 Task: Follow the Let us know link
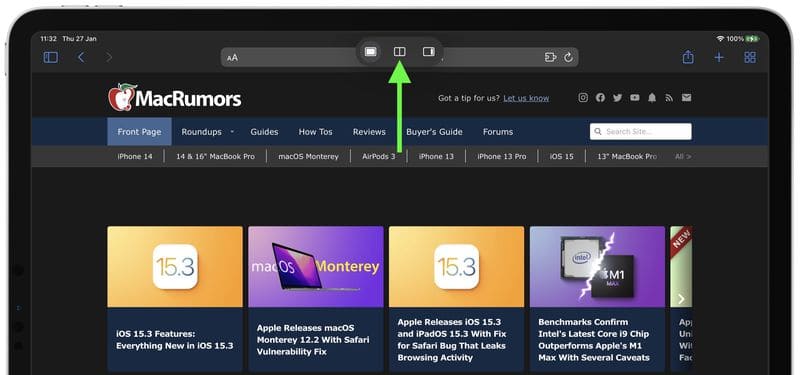[526, 98]
